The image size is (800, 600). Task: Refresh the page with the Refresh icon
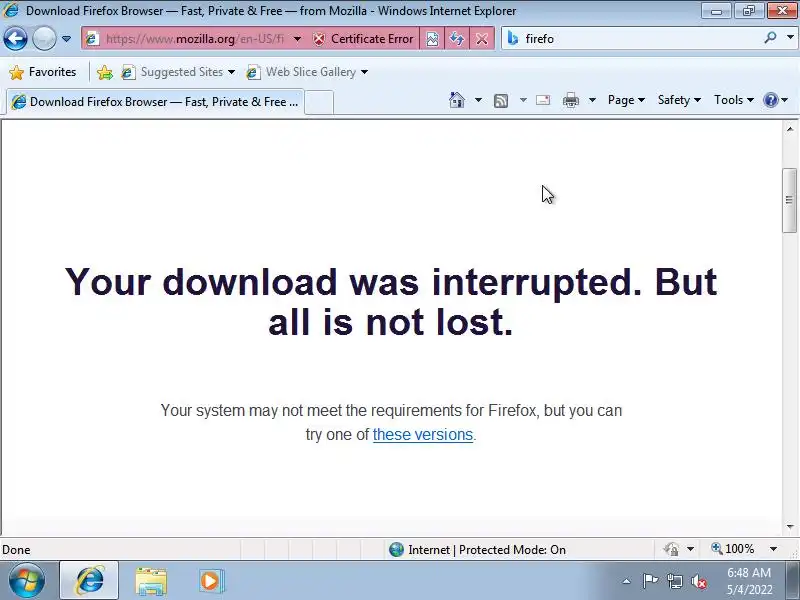coord(457,39)
